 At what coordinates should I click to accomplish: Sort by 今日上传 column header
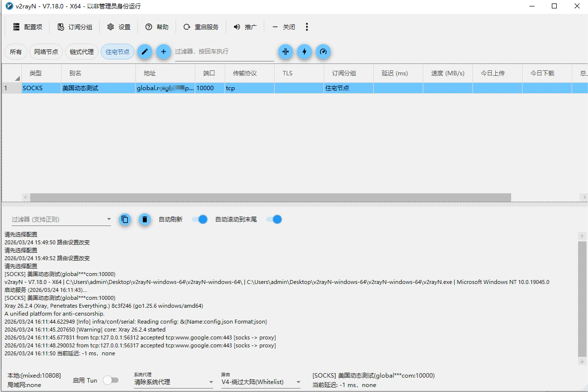pyautogui.click(x=497, y=73)
